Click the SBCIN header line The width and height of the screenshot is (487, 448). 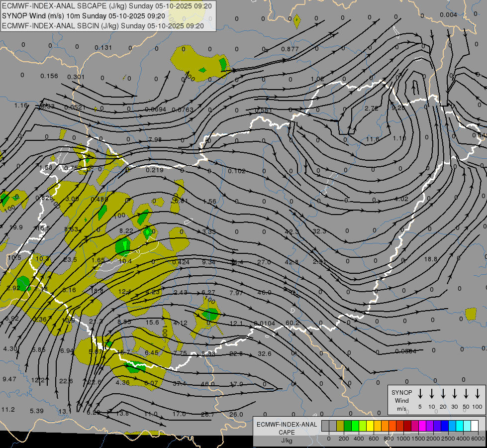pyautogui.click(x=103, y=26)
